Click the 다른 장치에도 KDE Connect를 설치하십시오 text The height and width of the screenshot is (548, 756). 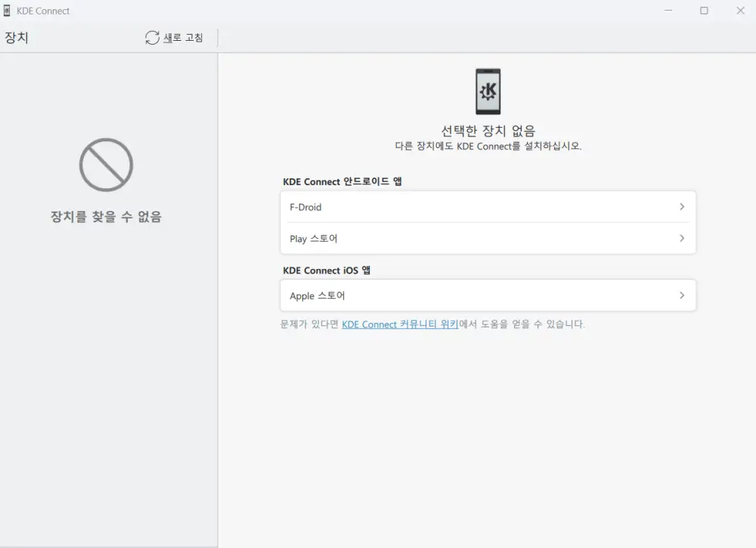pyautogui.click(x=488, y=146)
